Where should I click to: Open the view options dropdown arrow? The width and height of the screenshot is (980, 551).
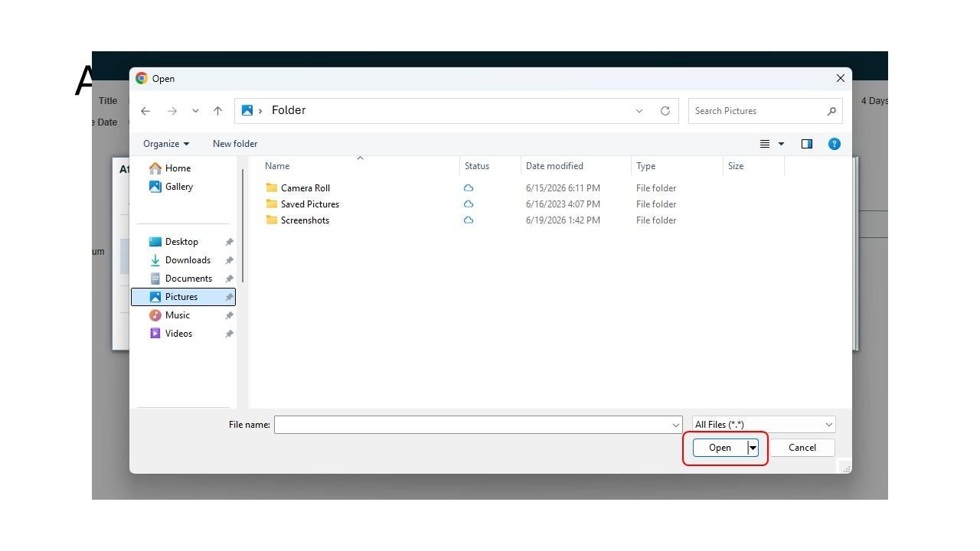coord(781,144)
